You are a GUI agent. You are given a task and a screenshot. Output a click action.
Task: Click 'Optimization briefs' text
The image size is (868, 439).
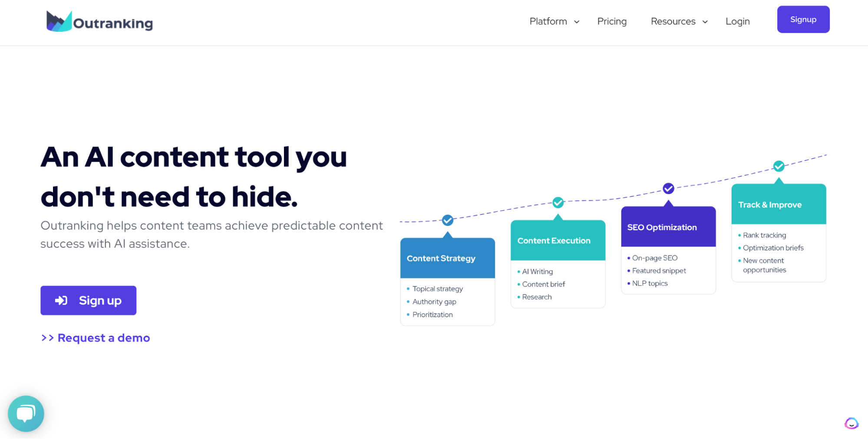[773, 248]
